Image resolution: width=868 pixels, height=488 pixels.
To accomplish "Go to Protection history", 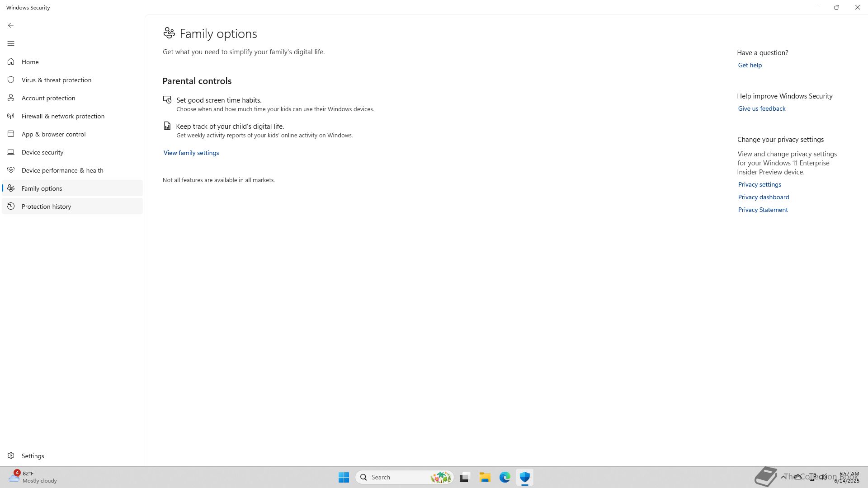I will pos(46,206).
